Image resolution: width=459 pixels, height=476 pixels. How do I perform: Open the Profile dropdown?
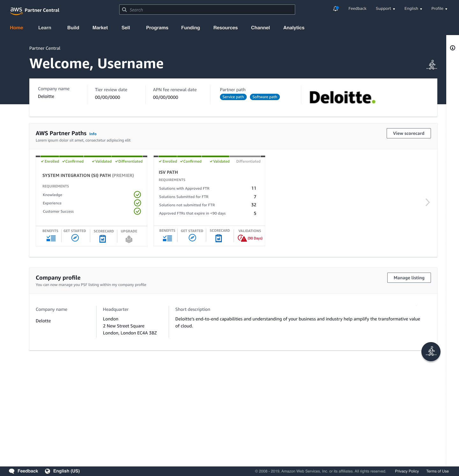pos(439,9)
